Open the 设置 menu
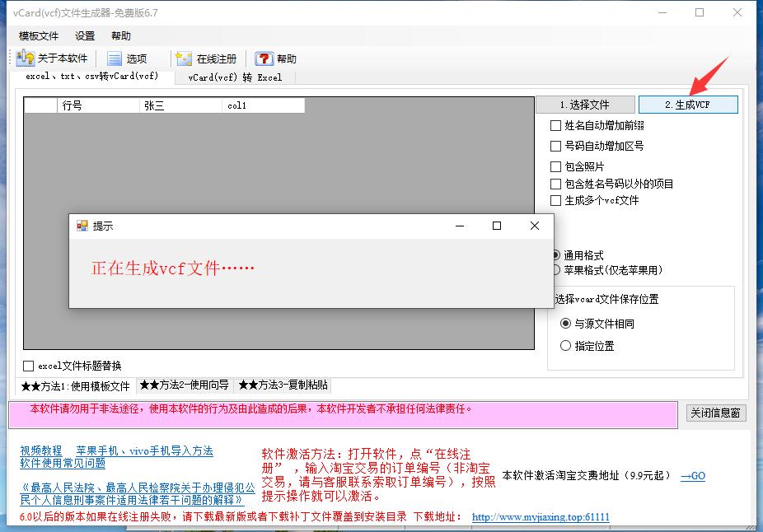Screen dimensions: 763x532 tap(85, 36)
